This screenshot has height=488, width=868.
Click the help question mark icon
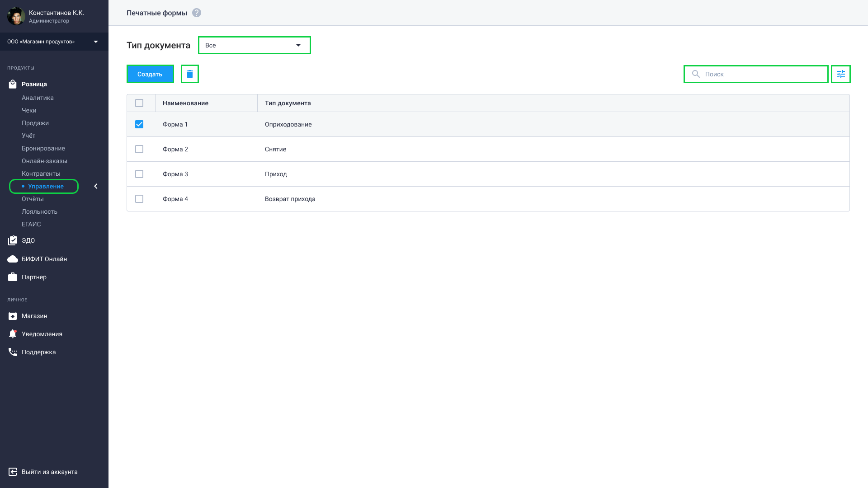(x=197, y=13)
